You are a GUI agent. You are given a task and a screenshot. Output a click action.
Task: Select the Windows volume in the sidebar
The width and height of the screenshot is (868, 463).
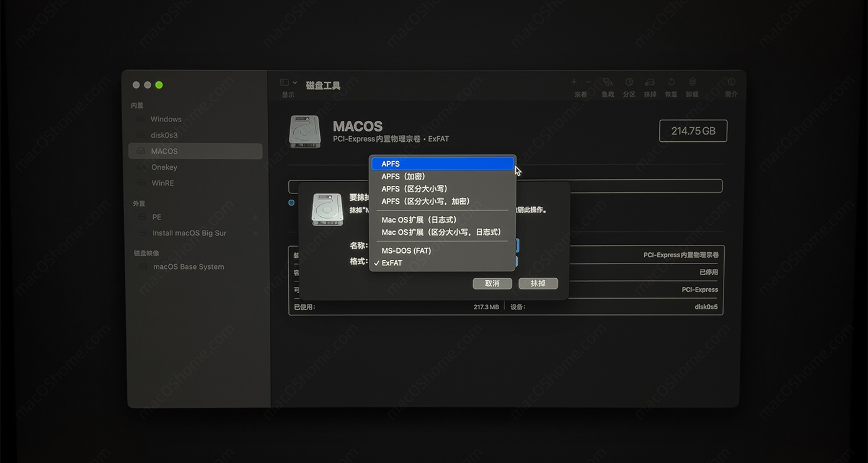coord(195,119)
